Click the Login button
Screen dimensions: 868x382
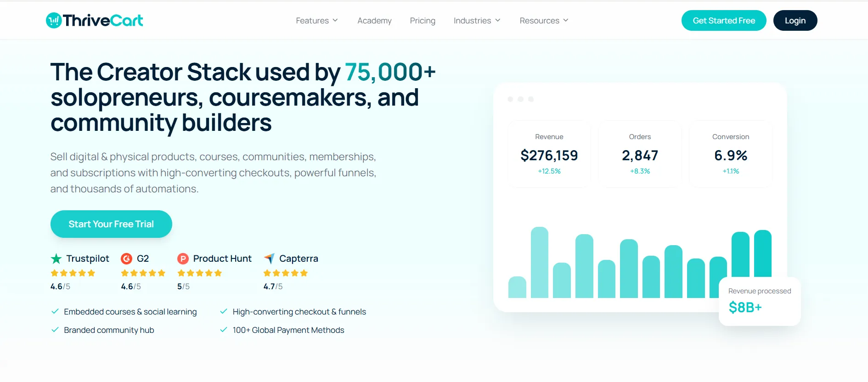(795, 21)
